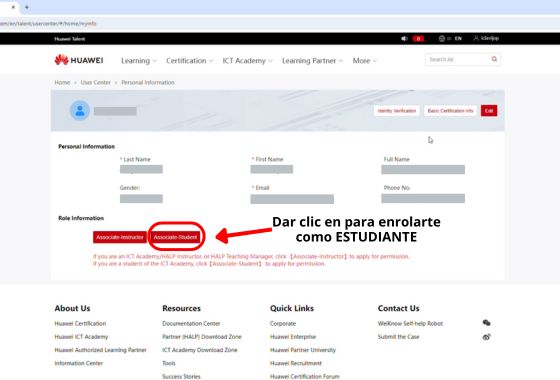This screenshot has height=380, width=560.
Task: Expand the Learning Partner menu
Action: [x=312, y=61]
